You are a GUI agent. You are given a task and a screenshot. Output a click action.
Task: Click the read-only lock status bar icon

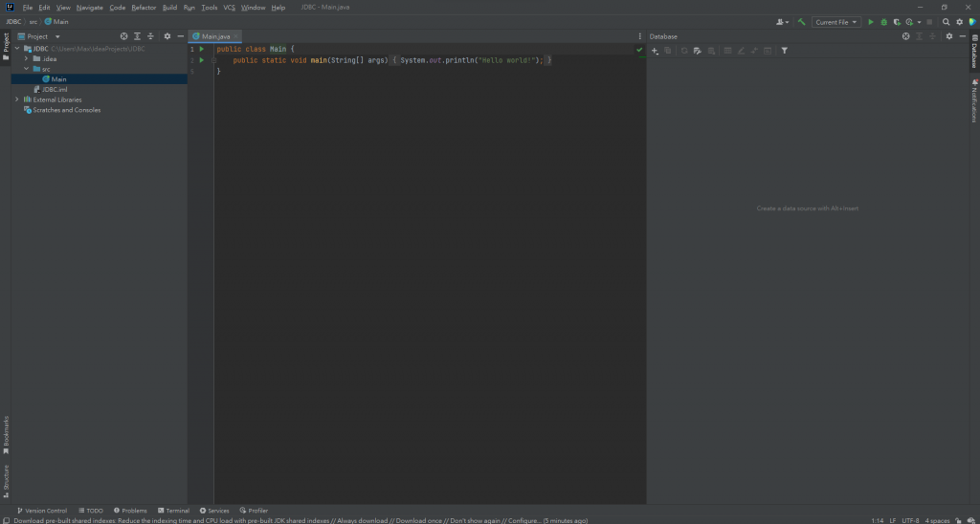coord(958,519)
